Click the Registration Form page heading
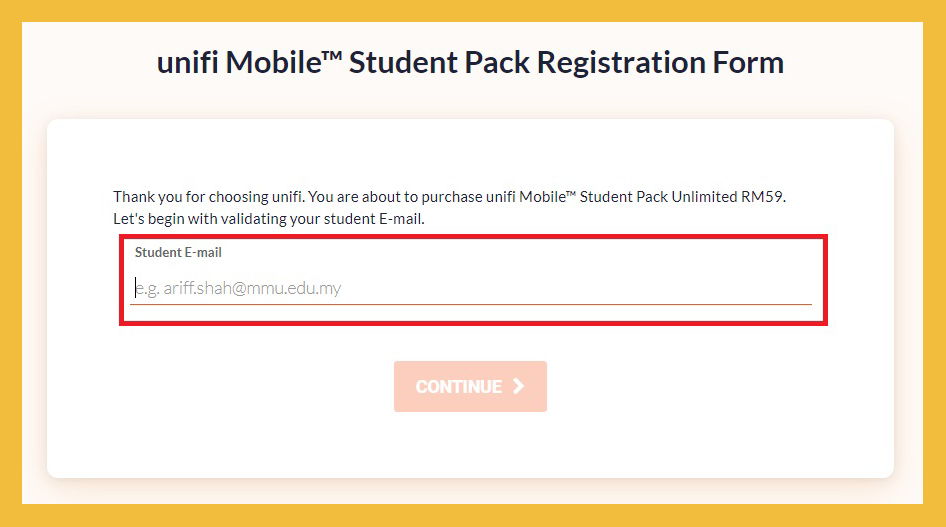This screenshot has height=527, width=946. (470, 63)
